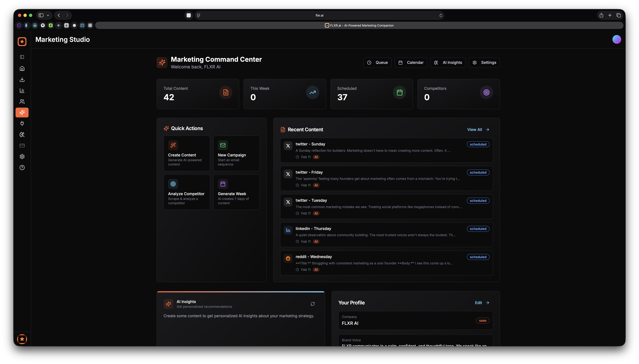The width and height of the screenshot is (639, 364).
Task: Click the Competitors target icon
Action: [486, 93]
